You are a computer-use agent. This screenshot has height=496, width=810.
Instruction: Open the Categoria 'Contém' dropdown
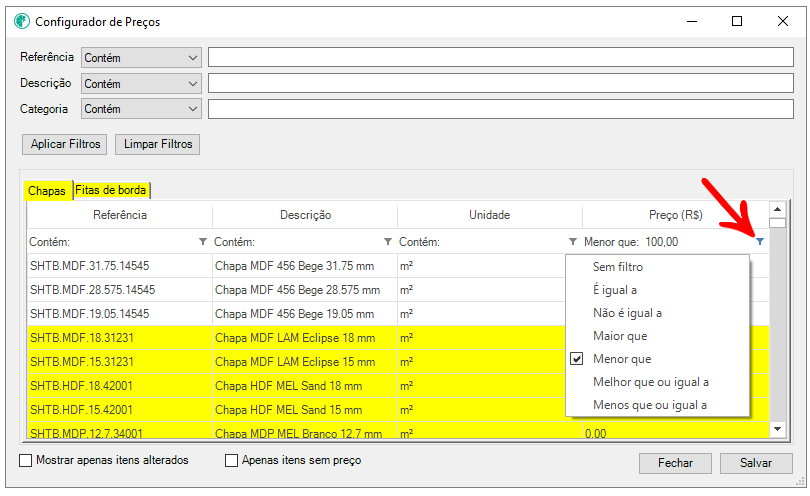coord(141,109)
